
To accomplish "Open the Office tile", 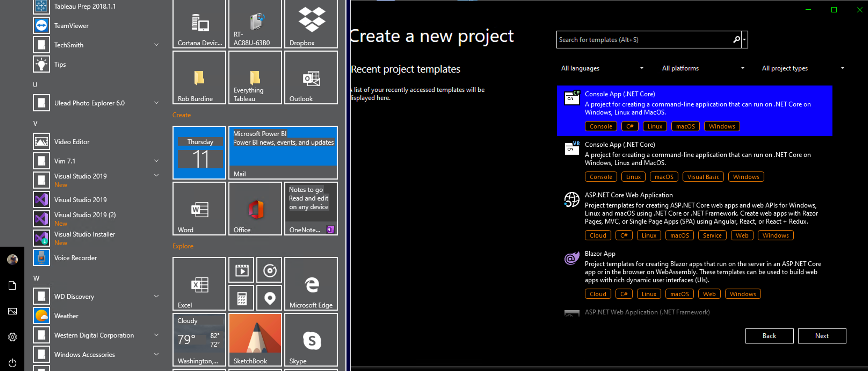I will click(255, 208).
